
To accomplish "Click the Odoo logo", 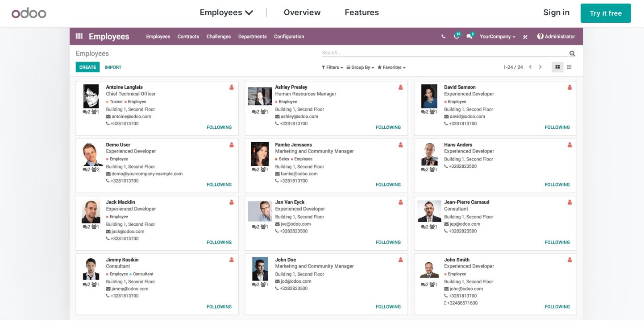I will [x=29, y=13].
